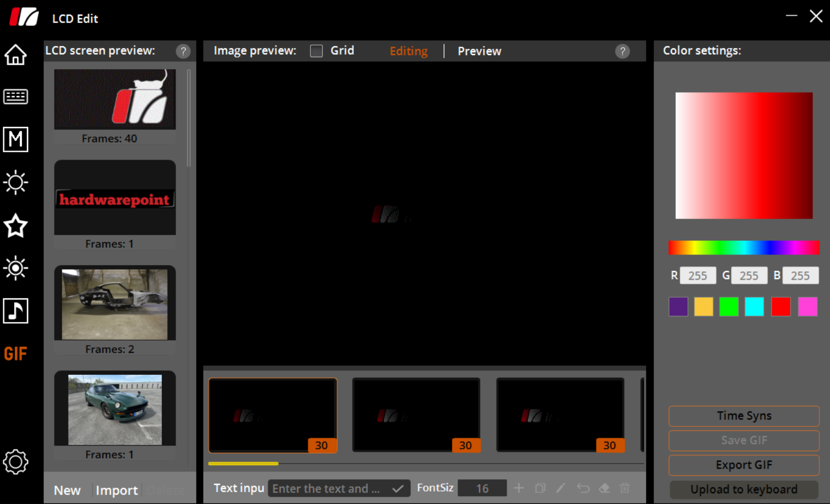Select the third frame in timeline
This screenshot has height=504, width=830.
coord(560,415)
